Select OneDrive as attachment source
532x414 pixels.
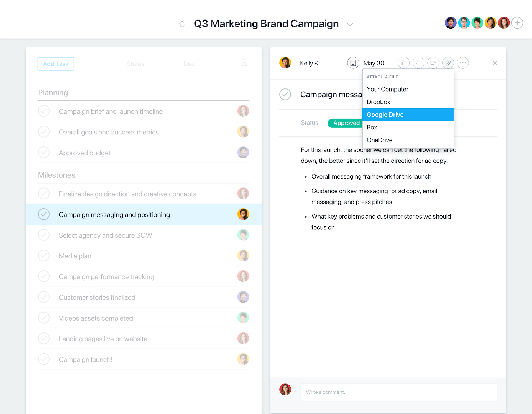click(379, 140)
